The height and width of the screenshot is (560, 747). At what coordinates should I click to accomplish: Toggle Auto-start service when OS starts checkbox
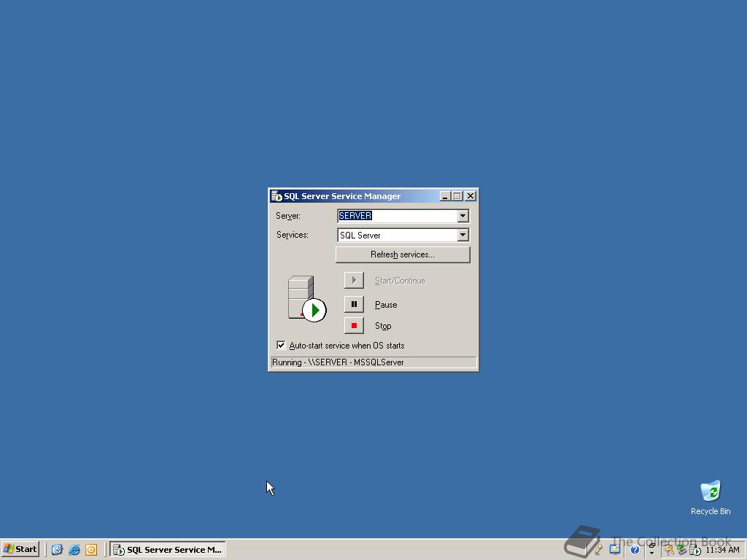281,345
